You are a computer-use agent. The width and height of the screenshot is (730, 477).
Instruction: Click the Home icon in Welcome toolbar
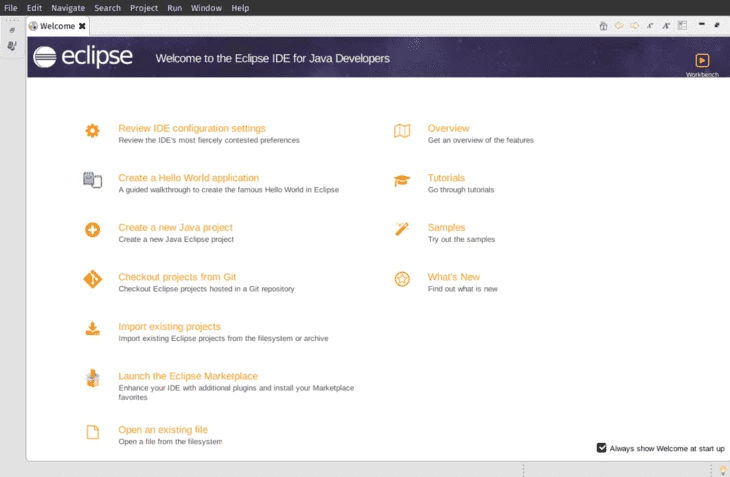603,26
